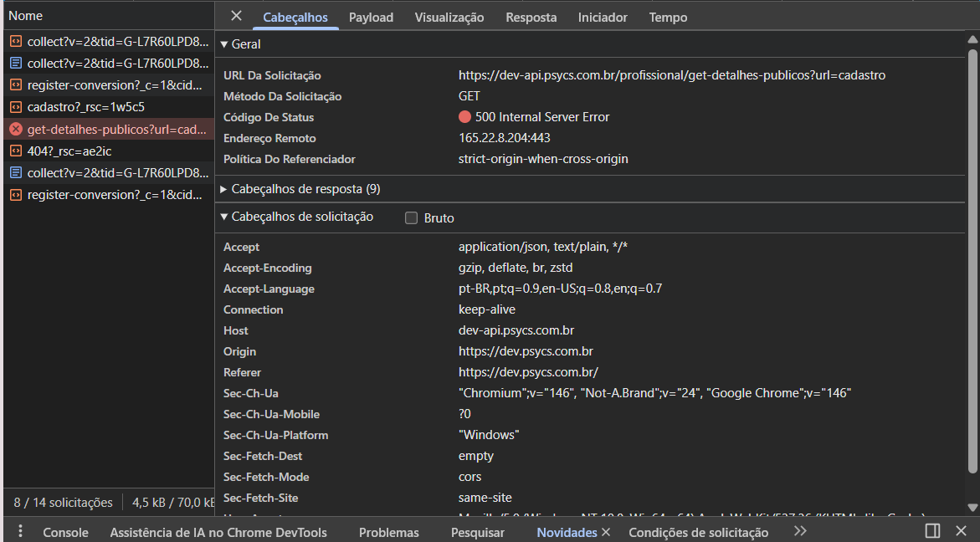
Task: Close the Novidades tab
Action: click(606, 532)
